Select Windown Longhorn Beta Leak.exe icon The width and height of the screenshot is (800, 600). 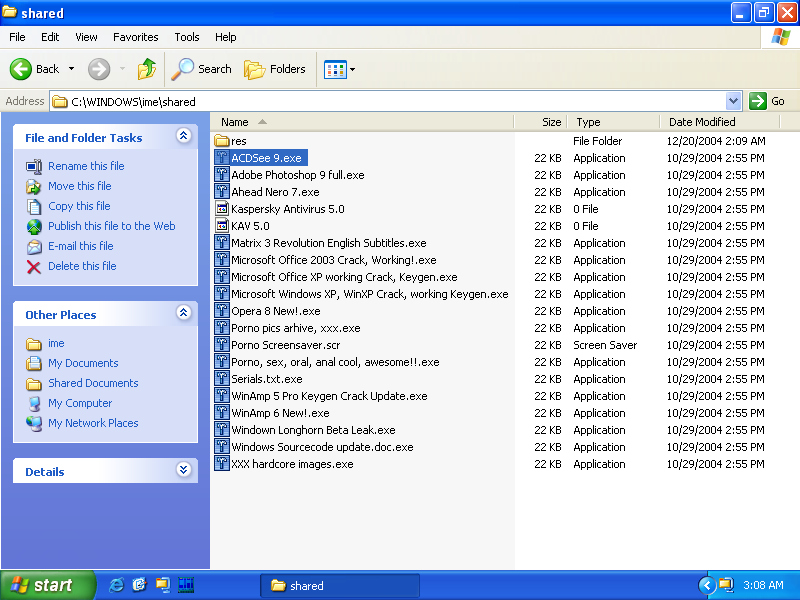(221, 430)
